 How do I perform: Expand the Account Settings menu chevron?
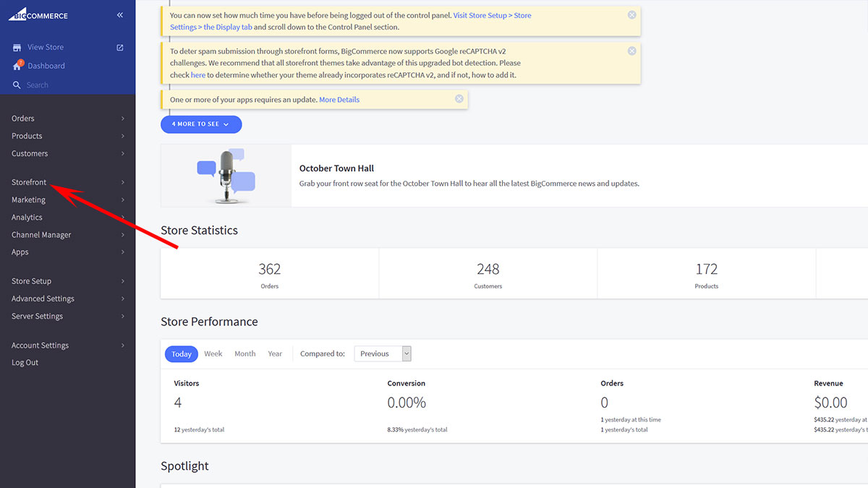click(123, 346)
